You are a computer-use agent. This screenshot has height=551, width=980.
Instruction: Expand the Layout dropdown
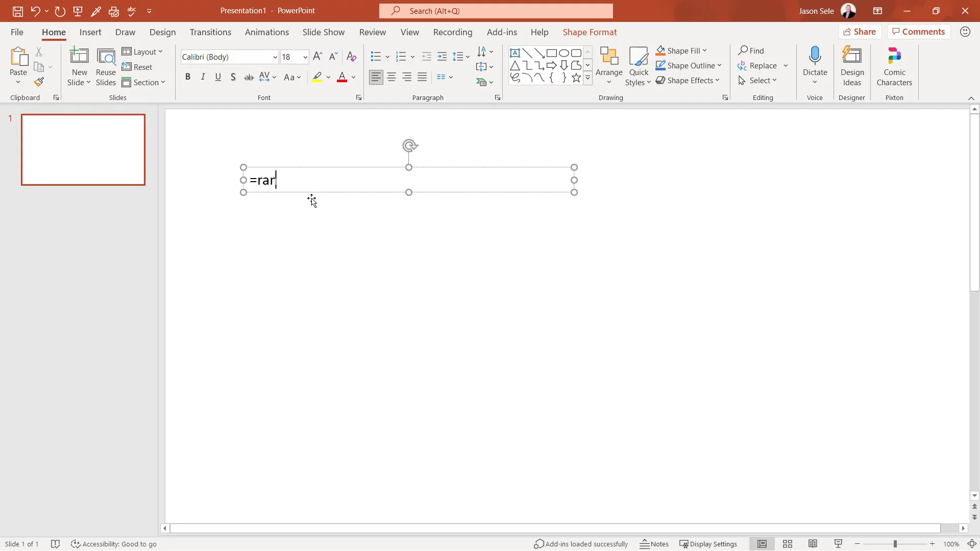[142, 52]
